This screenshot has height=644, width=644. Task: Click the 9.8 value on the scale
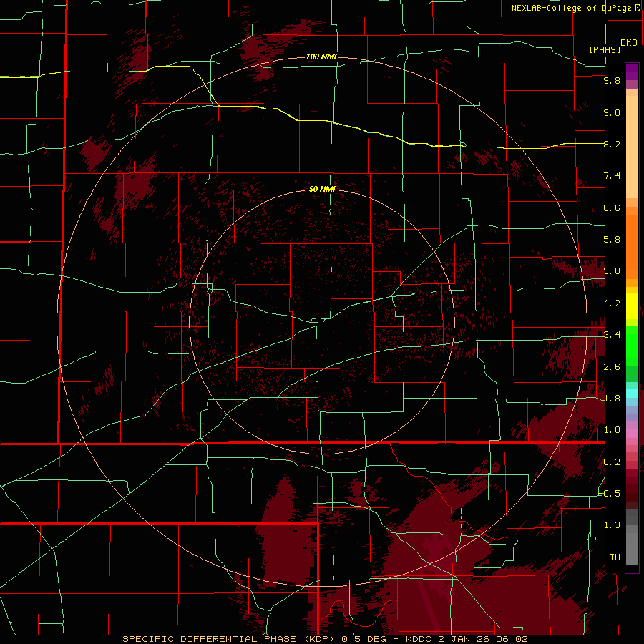[x=612, y=80]
